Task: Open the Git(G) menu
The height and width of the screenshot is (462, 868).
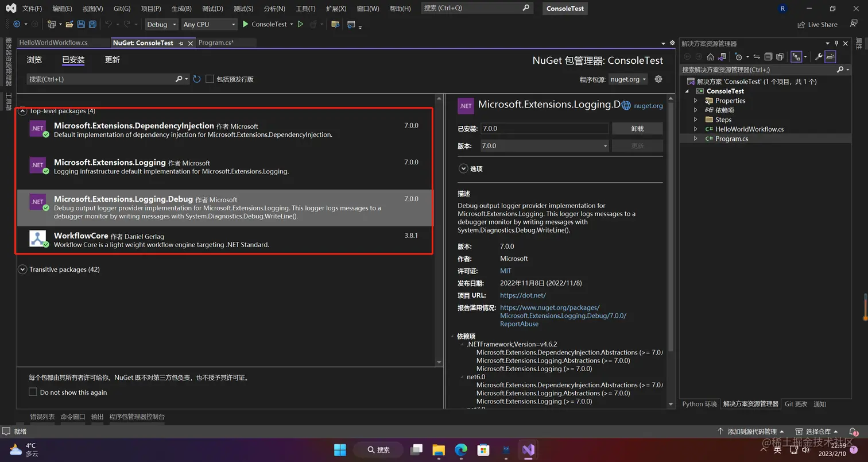Action: tap(122, 9)
